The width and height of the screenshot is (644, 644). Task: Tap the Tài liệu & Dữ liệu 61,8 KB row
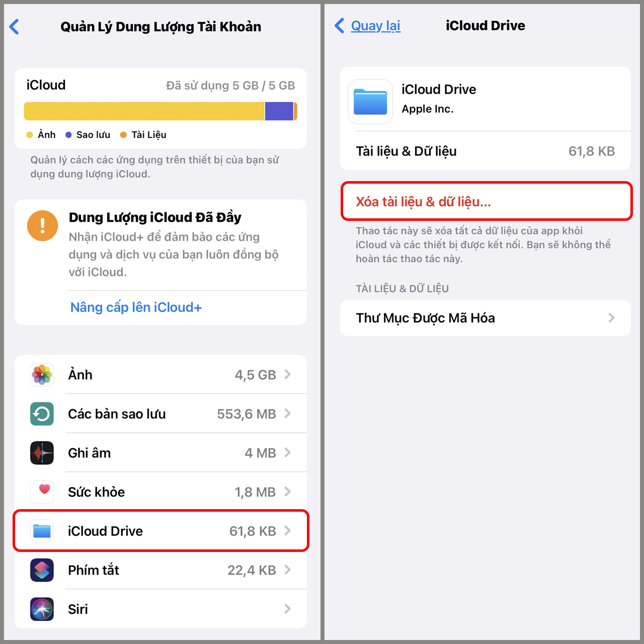[x=486, y=151]
